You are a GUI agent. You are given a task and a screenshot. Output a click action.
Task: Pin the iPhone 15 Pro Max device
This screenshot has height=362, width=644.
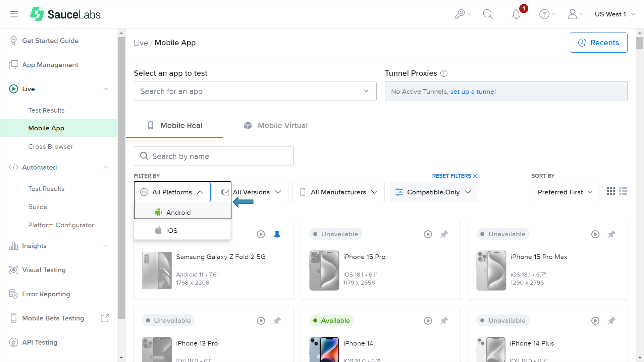pos(611,234)
